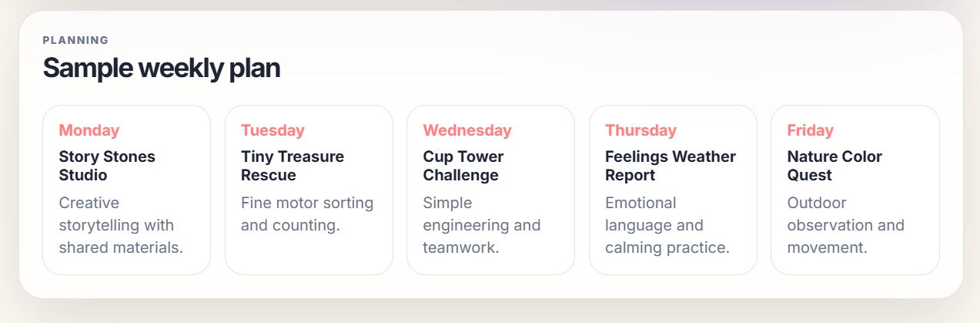980x323 pixels.
Task: Click the Wednesday day label
Action: coord(467,130)
